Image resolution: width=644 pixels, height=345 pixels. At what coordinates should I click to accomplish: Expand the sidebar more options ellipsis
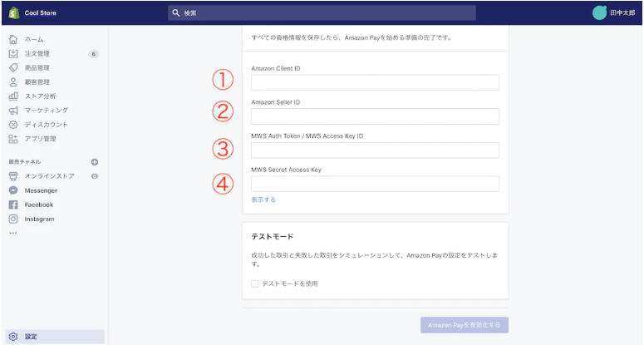click(x=13, y=233)
